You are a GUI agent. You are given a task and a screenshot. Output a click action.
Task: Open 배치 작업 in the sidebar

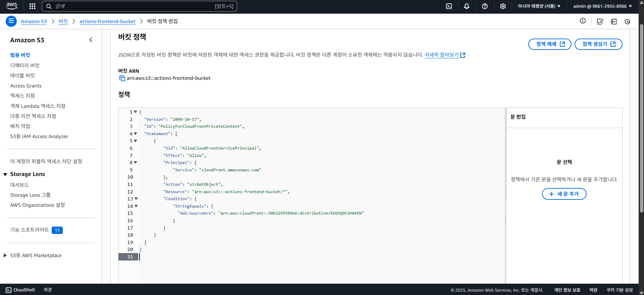click(x=20, y=126)
